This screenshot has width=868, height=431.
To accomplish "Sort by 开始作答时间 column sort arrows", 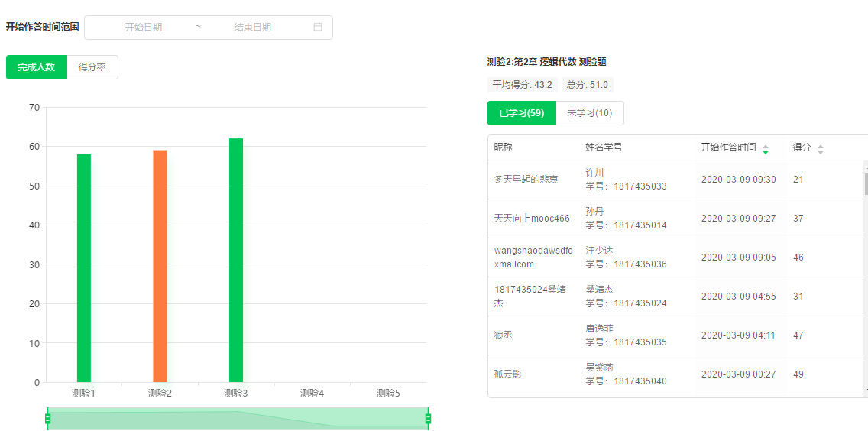I will tap(766, 149).
